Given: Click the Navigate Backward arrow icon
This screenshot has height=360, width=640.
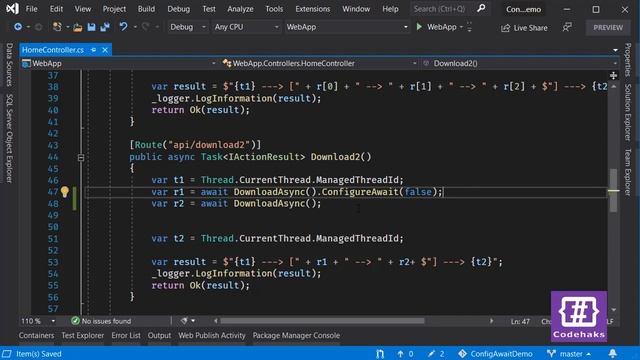Looking at the screenshot, I should (18, 27).
